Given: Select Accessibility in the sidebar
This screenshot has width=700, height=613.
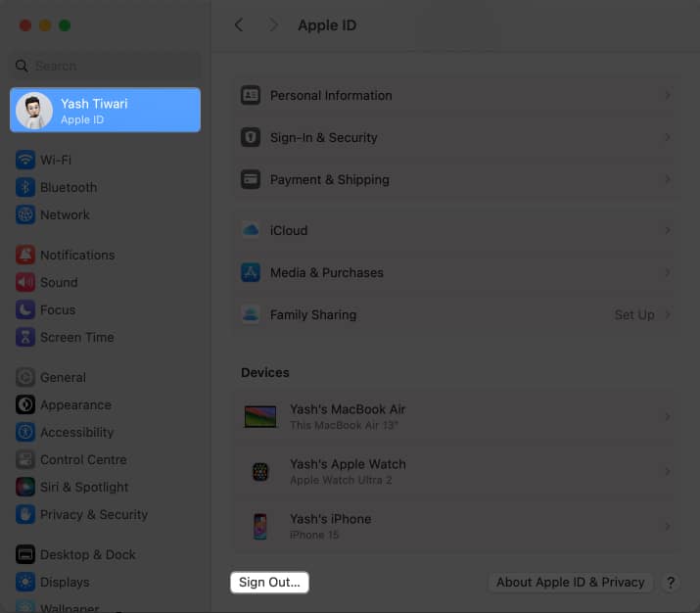Looking at the screenshot, I should (106, 432).
